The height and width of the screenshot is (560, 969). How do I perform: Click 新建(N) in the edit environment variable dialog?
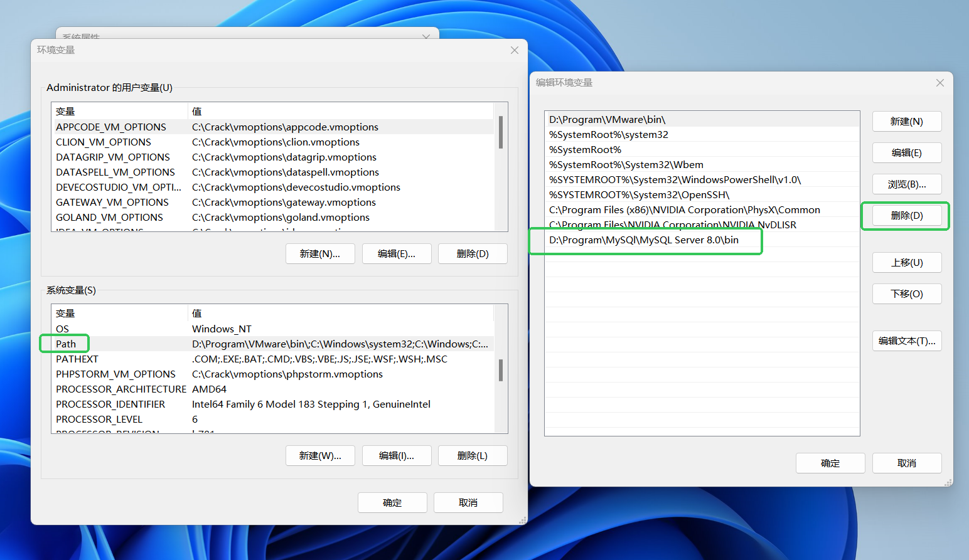pos(907,122)
